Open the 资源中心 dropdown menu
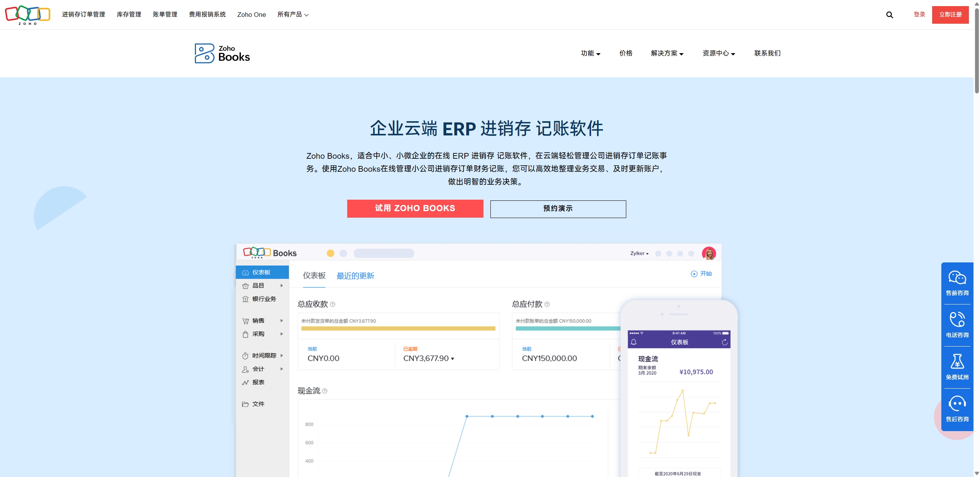980x477 pixels. coord(719,53)
